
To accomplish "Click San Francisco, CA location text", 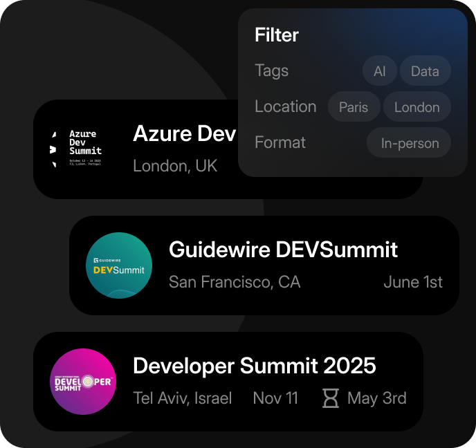I will [235, 282].
